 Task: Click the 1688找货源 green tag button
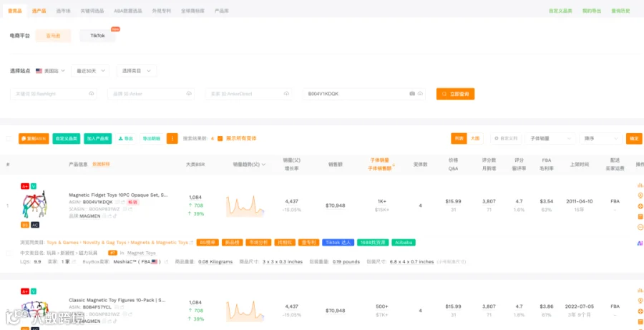373,243
